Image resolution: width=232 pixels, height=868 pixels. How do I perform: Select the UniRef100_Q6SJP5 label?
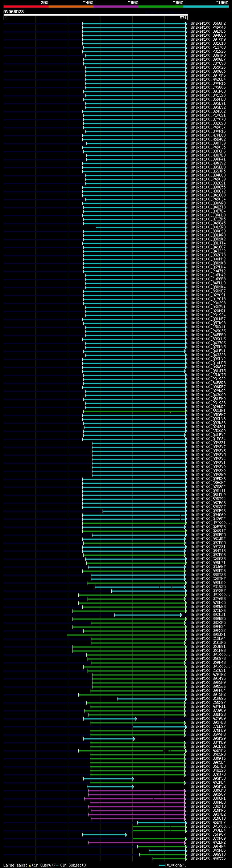tap(208, 171)
